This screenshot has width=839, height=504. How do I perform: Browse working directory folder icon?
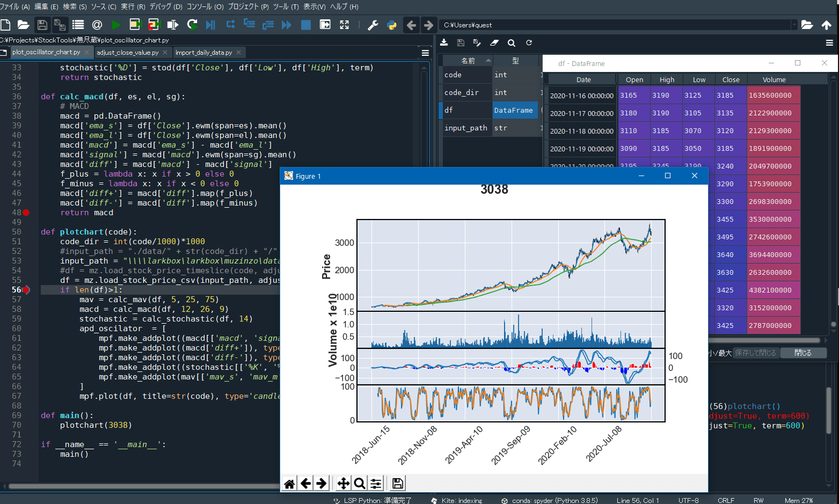807,25
